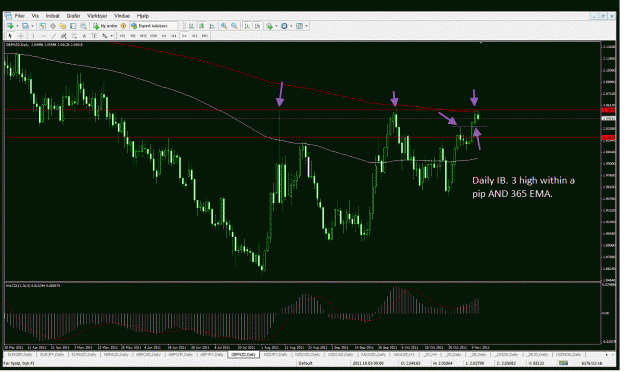Open the Templates icon
The width and height of the screenshot is (625, 372).
tap(299, 26)
